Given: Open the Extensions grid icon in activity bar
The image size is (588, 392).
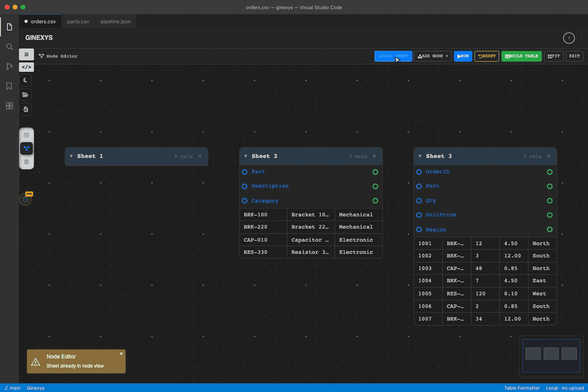Looking at the screenshot, I should tap(9, 106).
